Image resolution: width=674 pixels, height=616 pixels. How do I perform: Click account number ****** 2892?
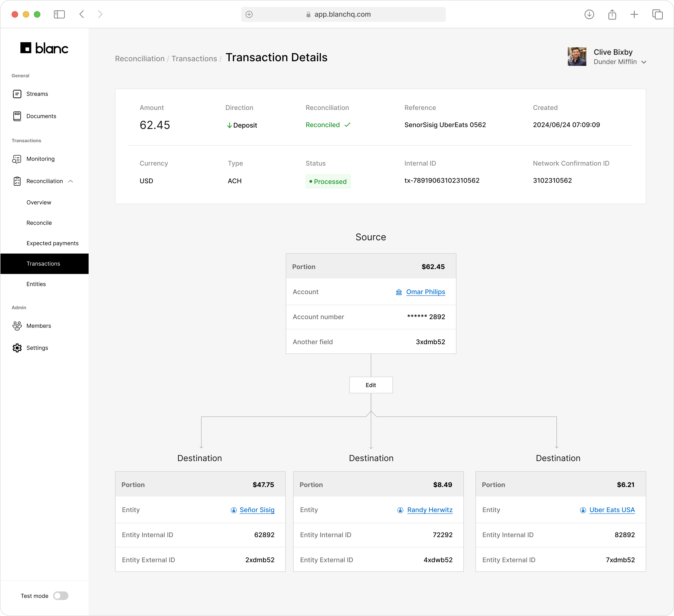coord(426,317)
